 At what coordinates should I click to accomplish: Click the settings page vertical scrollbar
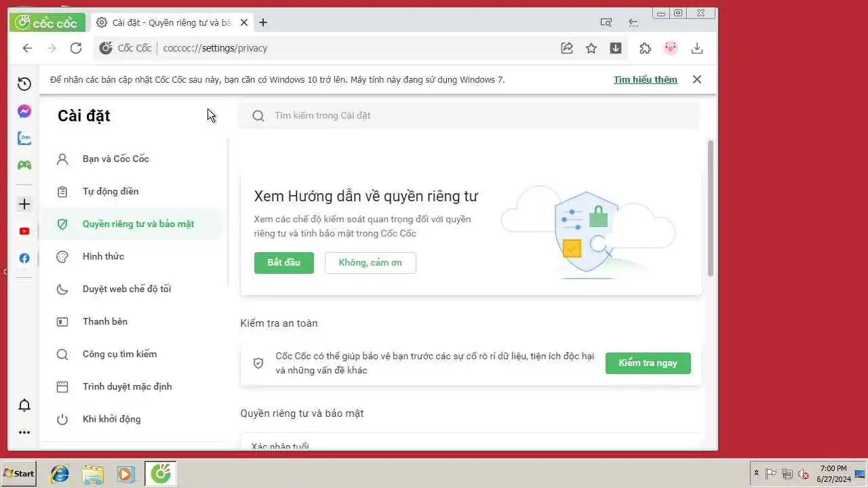711,208
